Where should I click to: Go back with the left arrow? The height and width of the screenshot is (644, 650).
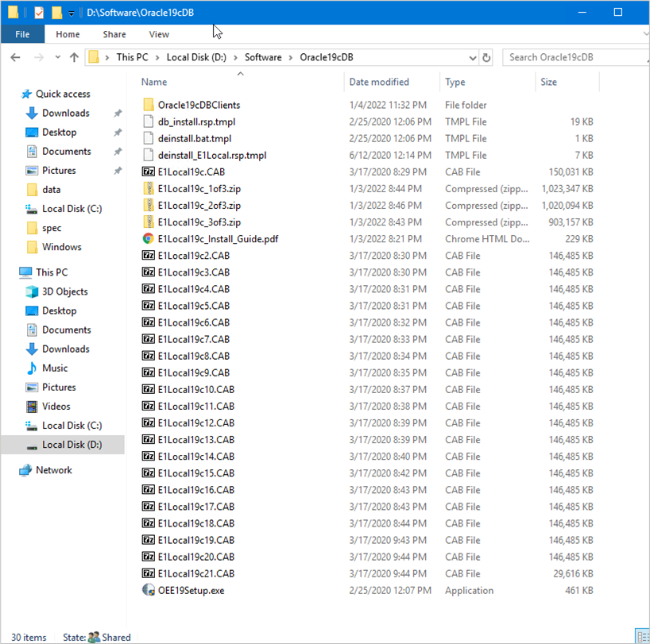(x=16, y=57)
